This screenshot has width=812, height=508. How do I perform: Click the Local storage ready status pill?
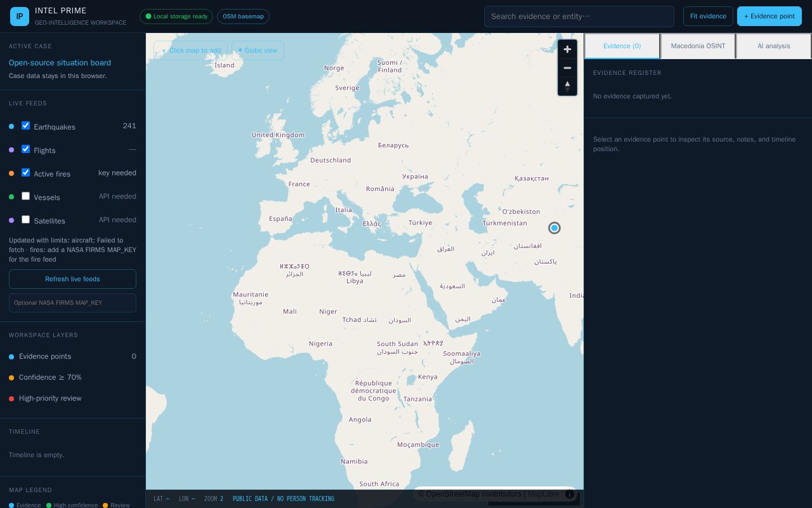click(x=176, y=17)
